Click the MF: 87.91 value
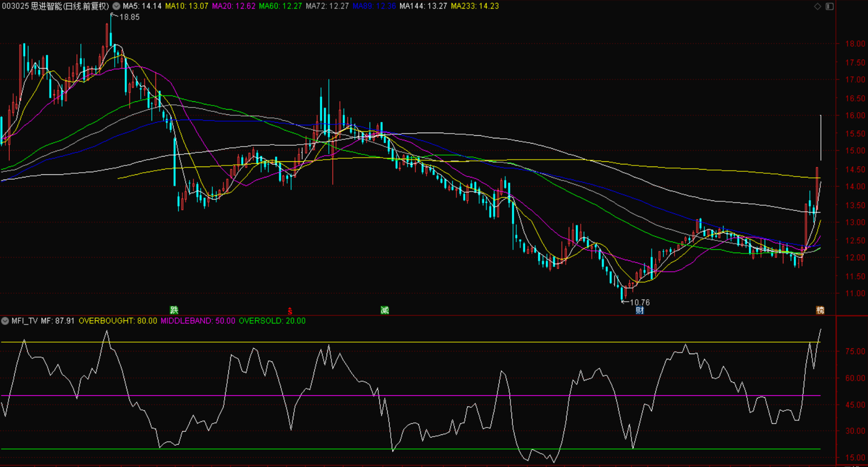This screenshot has height=467, width=868. 58,321
